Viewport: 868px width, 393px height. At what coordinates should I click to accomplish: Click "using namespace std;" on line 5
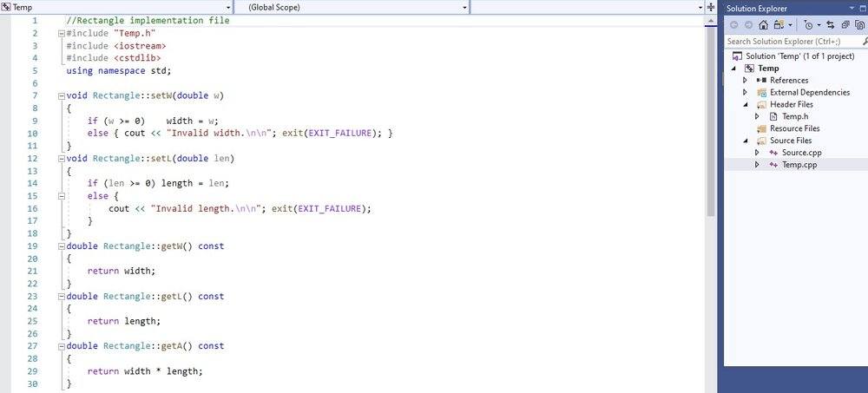[x=119, y=71]
